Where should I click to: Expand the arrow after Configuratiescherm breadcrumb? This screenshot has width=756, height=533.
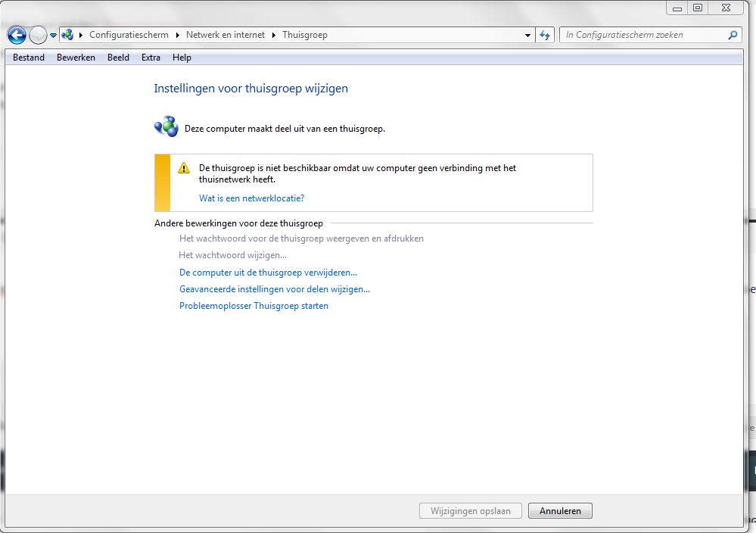(177, 35)
